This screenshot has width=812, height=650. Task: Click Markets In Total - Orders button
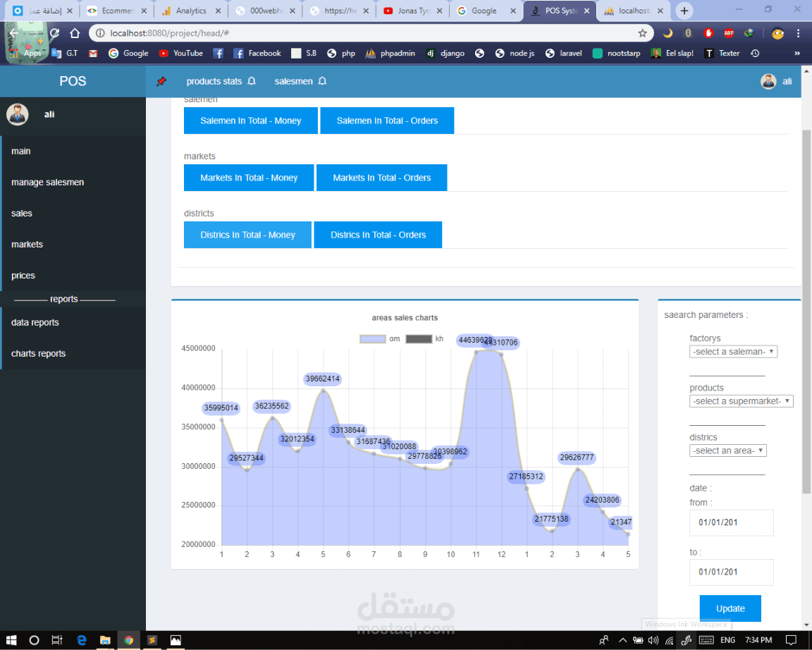point(381,178)
